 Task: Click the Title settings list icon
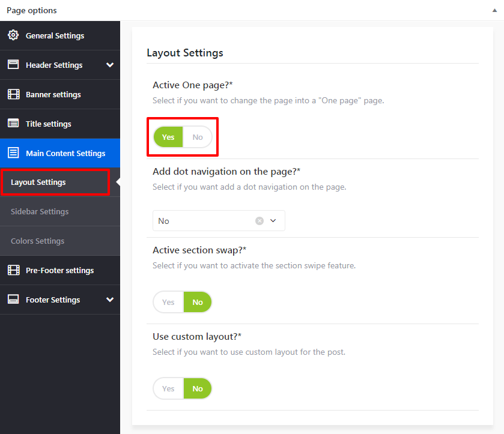coord(13,124)
